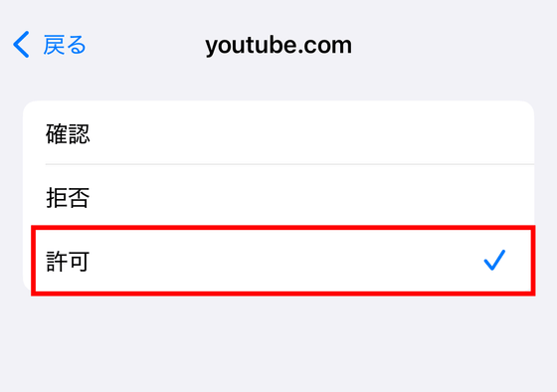The width and height of the screenshot is (557, 392).
Task: Tap the selected-state tick mark icon
Action: click(494, 260)
